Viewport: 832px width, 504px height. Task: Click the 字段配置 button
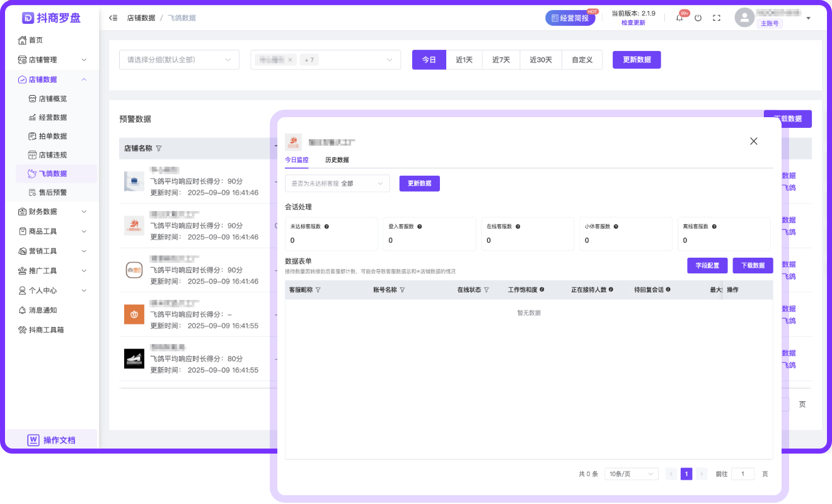tap(707, 266)
